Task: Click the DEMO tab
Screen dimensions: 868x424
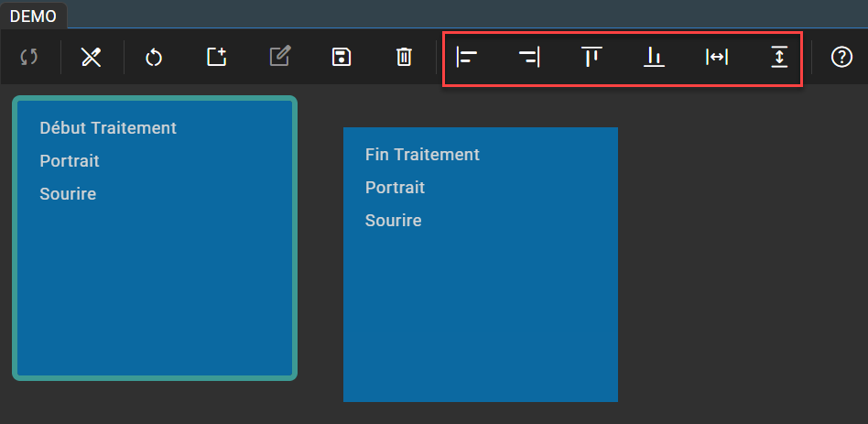Action: click(33, 16)
